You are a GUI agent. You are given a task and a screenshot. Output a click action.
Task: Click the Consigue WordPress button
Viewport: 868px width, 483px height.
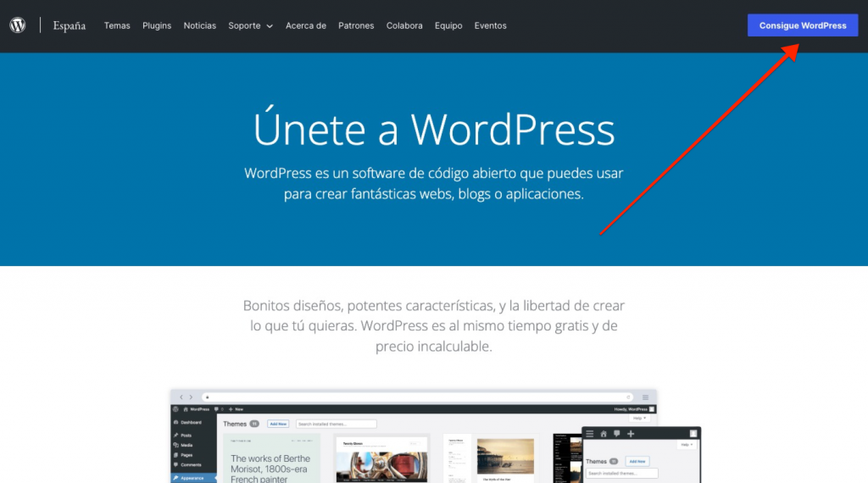coord(803,25)
